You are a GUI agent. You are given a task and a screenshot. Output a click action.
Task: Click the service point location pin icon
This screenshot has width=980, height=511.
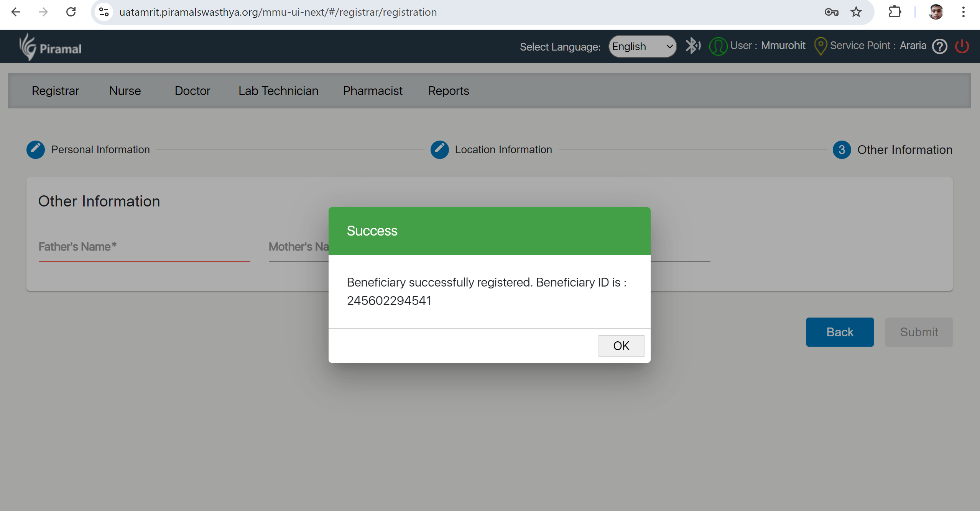point(820,46)
